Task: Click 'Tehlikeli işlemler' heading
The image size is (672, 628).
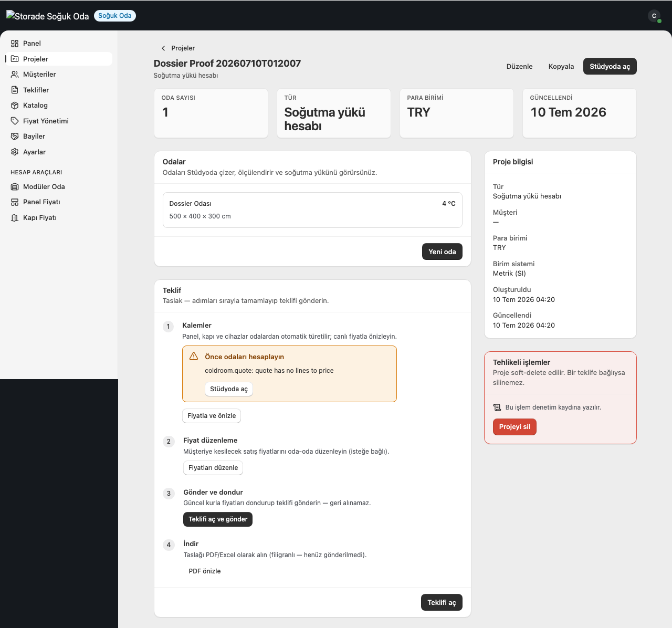Action: 521,362
